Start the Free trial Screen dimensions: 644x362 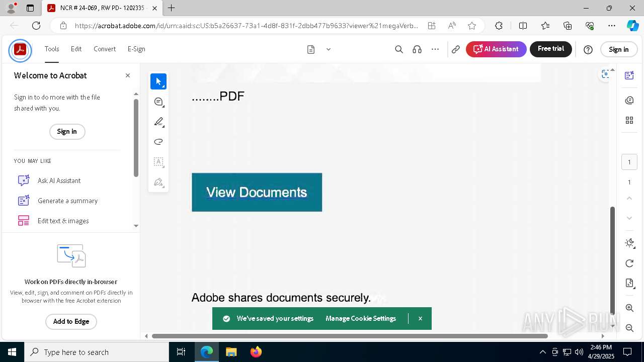click(x=551, y=49)
